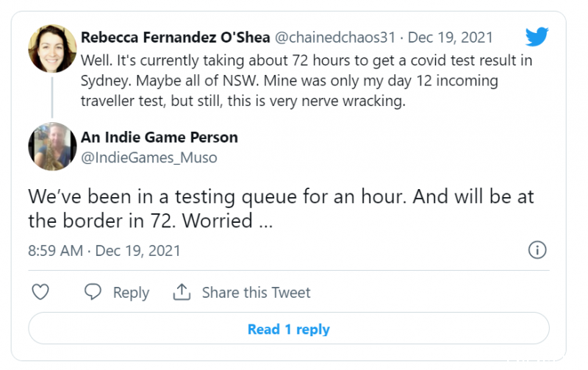Image resolution: width=588 pixels, height=370 pixels.
Task: Open the name Rebecca Fernandez O'Shea
Action: pos(176,38)
